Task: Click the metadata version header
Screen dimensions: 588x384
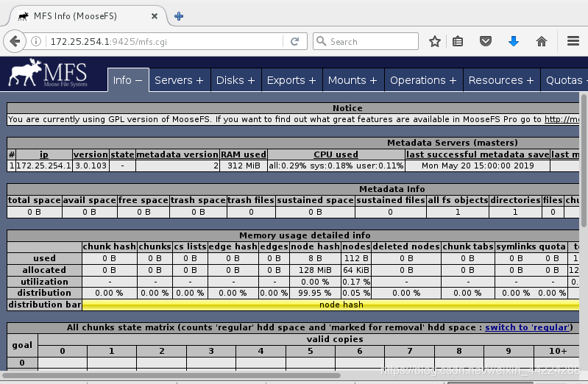Action: tap(177, 154)
